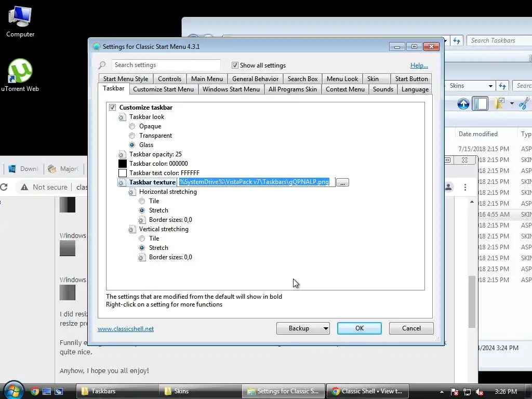Click the red flag security tray icon

click(454, 392)
